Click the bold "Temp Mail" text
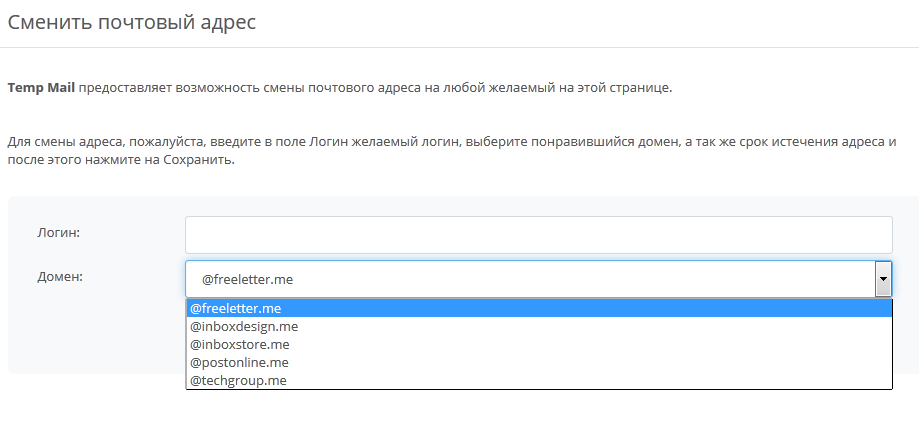 pyautogui.click(x=42, y=87)
